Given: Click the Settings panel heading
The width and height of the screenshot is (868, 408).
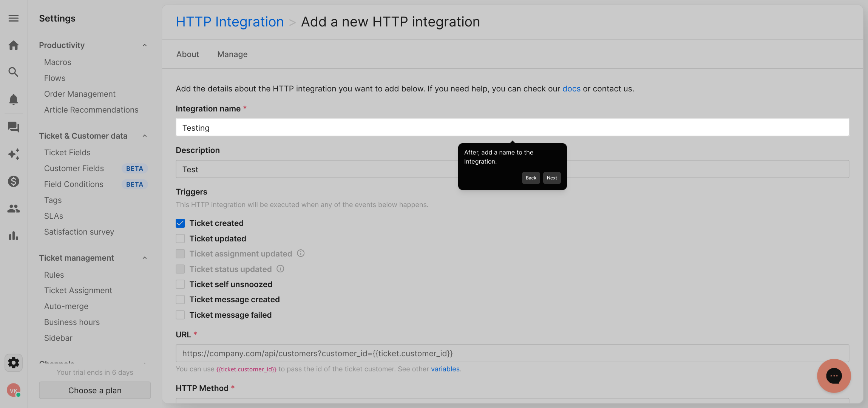Looking at the screenshot, I should coord(57,19).
